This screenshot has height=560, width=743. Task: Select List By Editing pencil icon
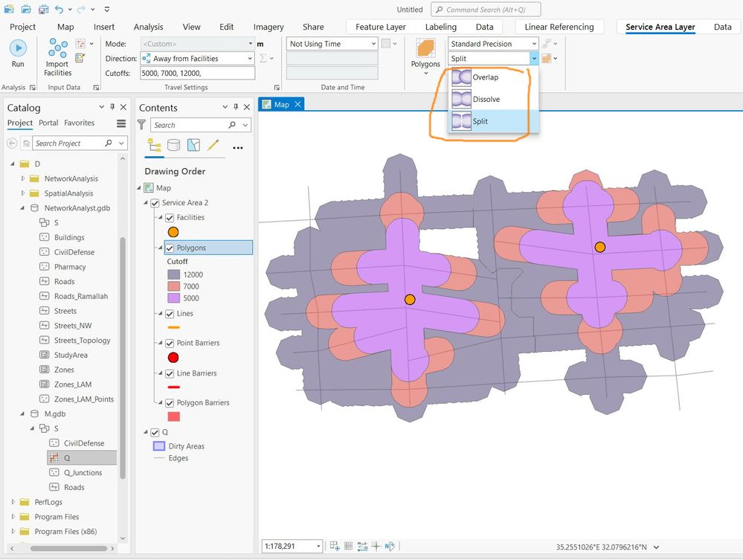213,146
